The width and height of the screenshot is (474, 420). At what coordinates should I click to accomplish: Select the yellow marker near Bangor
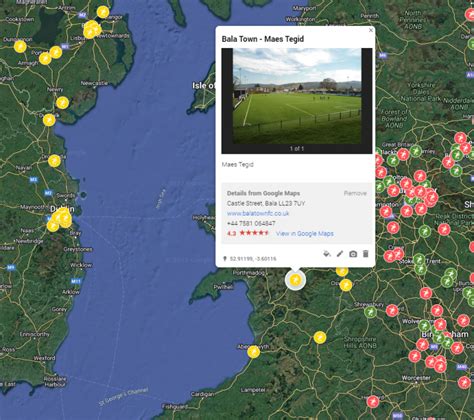point(103,12)
